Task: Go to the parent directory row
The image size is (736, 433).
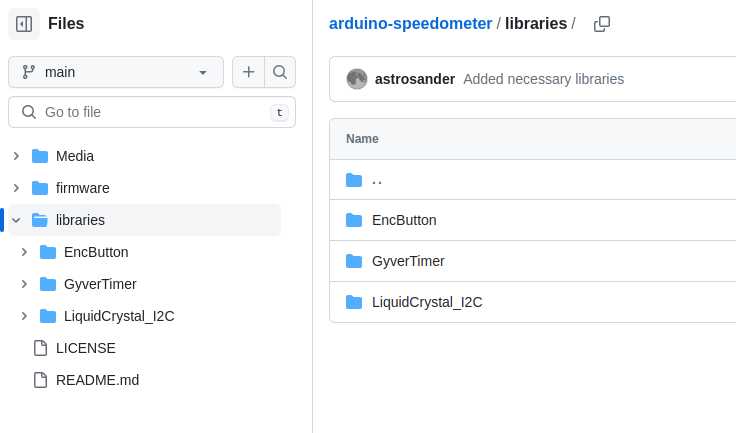Action: pos(377,180)
